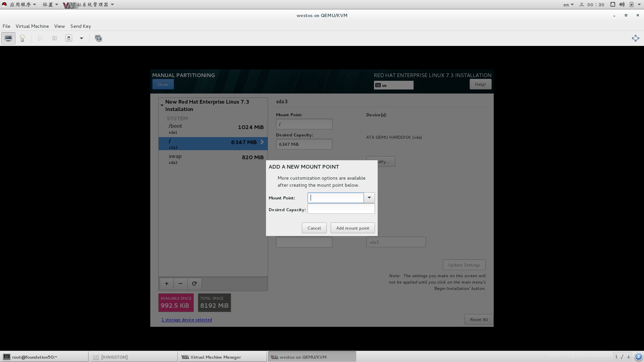Open the File menu
The image size is (644, 362).
pyautogui.click(x=6, y=26)
